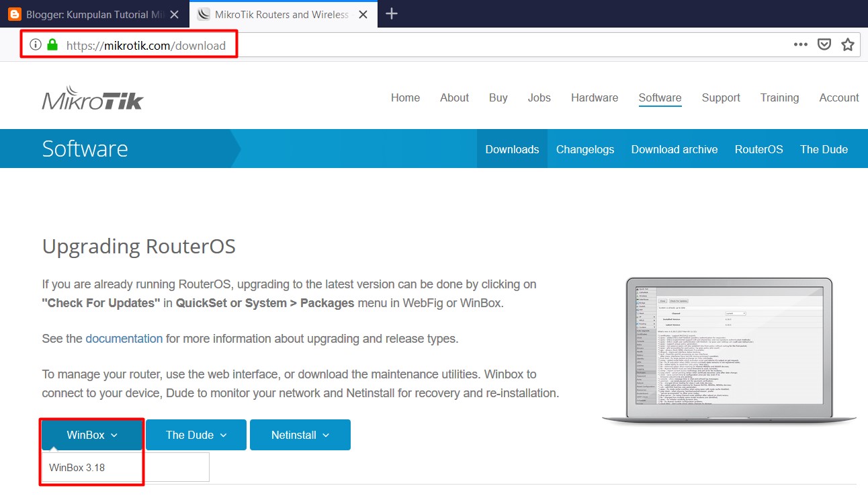Click the laptop WinBox screenshot image
Screen dimensions: 868x498
pyautogui.click(x=729, y=351)
